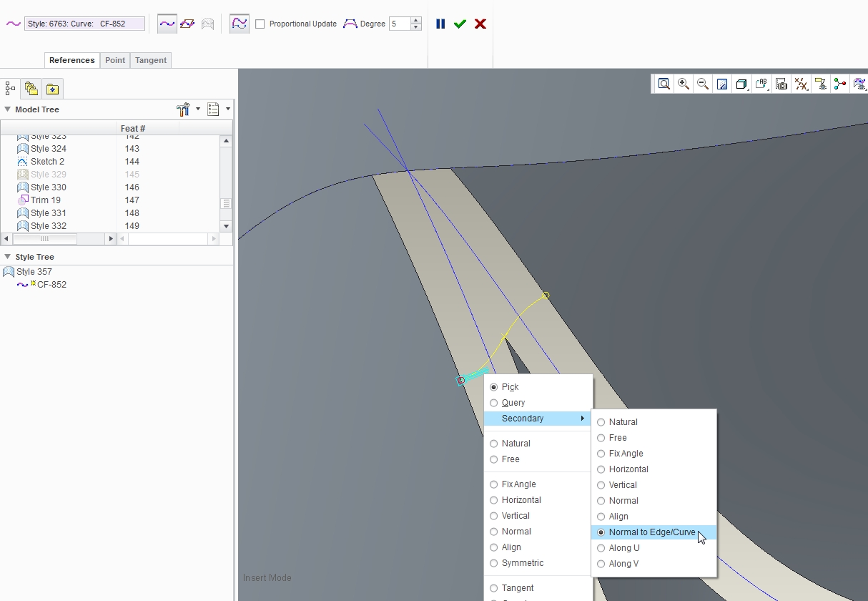Viewport: 868px width, 601px height.
Task: Toggle the spin center icon
Action: click(x=839, y=84)
